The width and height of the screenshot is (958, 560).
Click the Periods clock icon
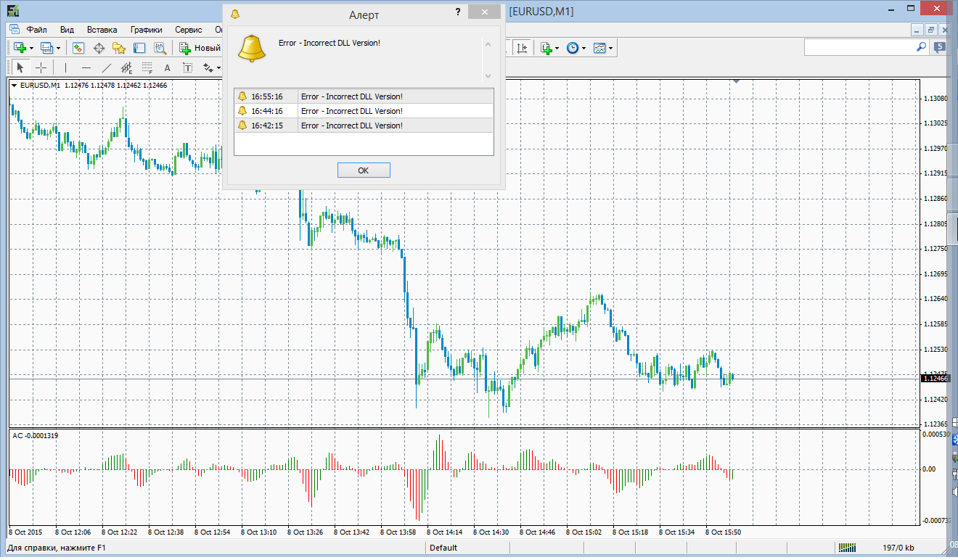coord(573,48)
